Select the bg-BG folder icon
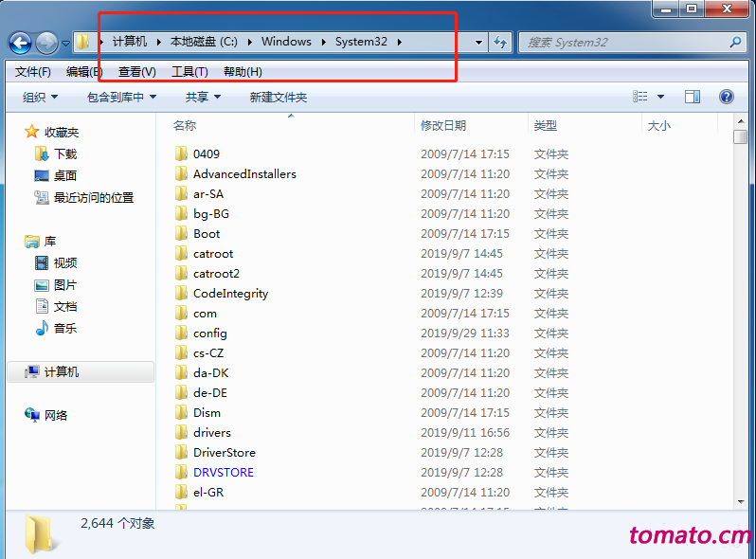Viewport: 756px width, 559px height. coord(181,213)
